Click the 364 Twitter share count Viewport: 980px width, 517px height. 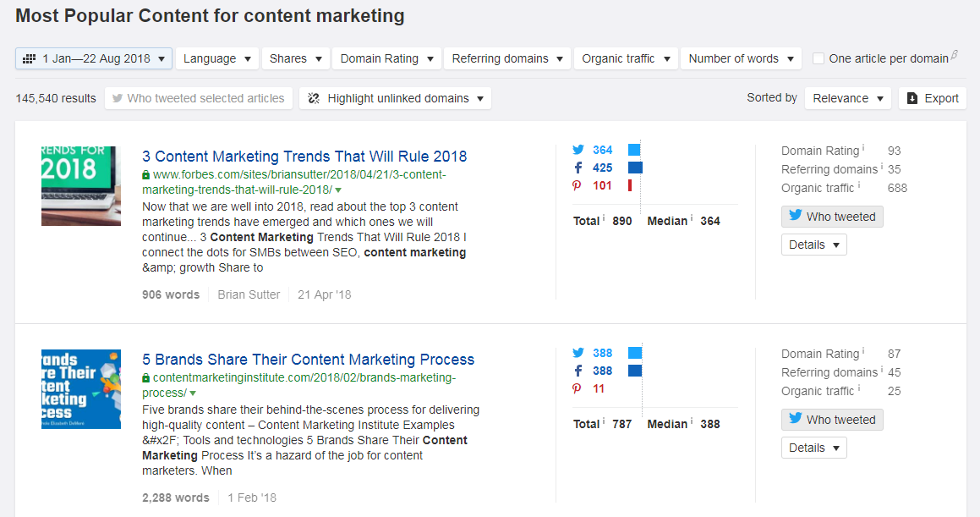603,150
